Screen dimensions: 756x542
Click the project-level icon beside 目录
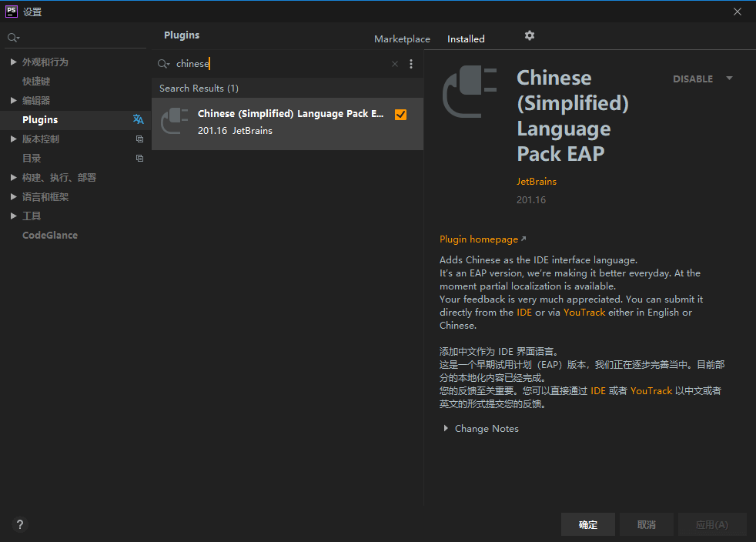[140, 158]
